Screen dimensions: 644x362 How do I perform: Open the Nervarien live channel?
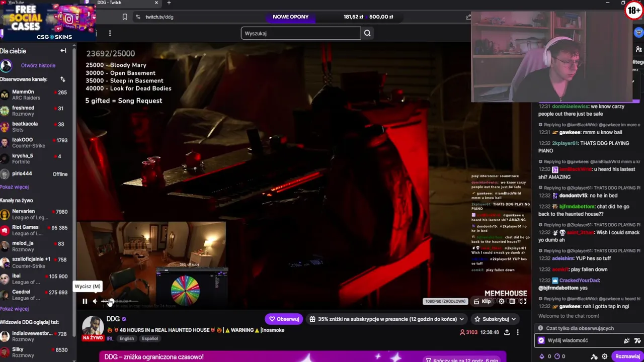point(35,214)
